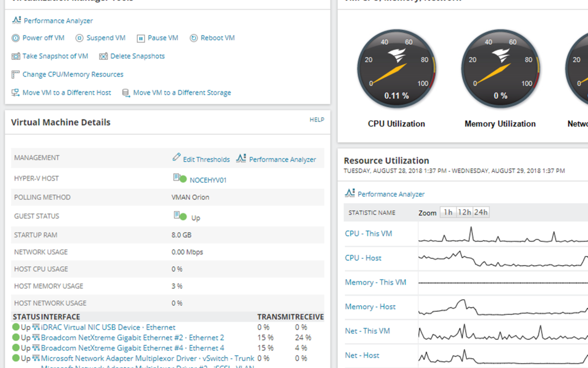Image resolution: width=588 pixels, height=368 pixels.
Task: Open the CPU - Host statistic
Action: point(363,258)
